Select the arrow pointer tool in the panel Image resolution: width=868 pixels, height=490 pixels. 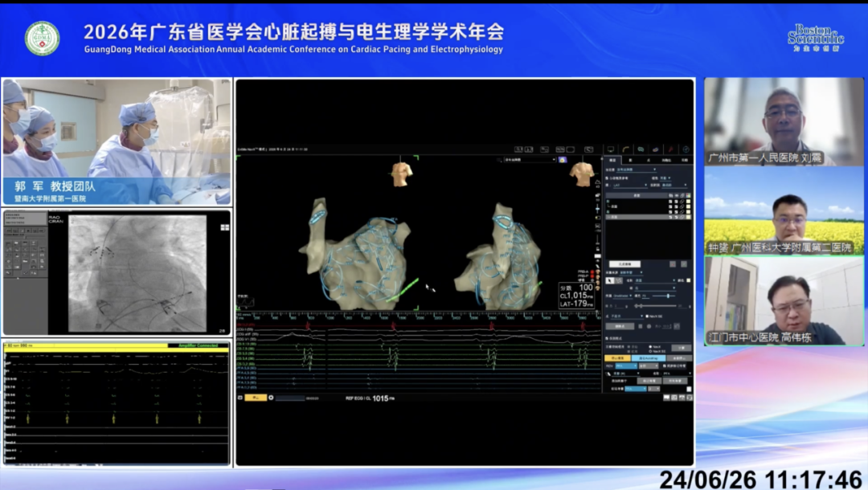coord(609,280)
